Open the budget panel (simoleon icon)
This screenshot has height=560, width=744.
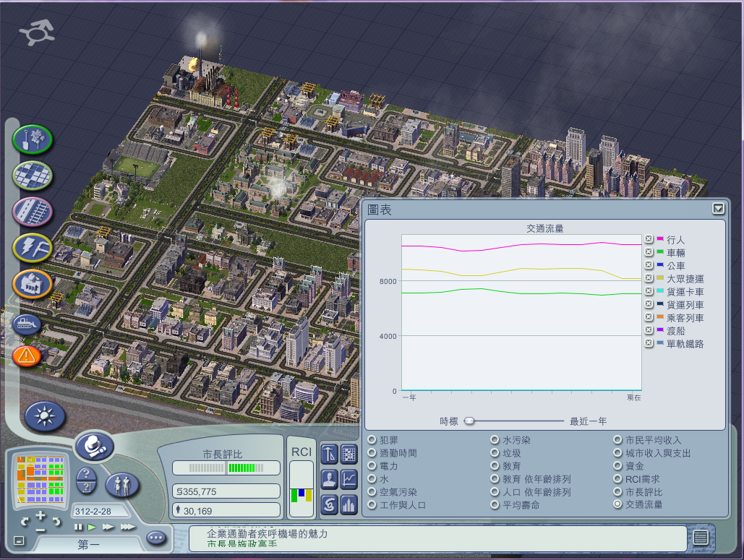[x=329, y=504]
